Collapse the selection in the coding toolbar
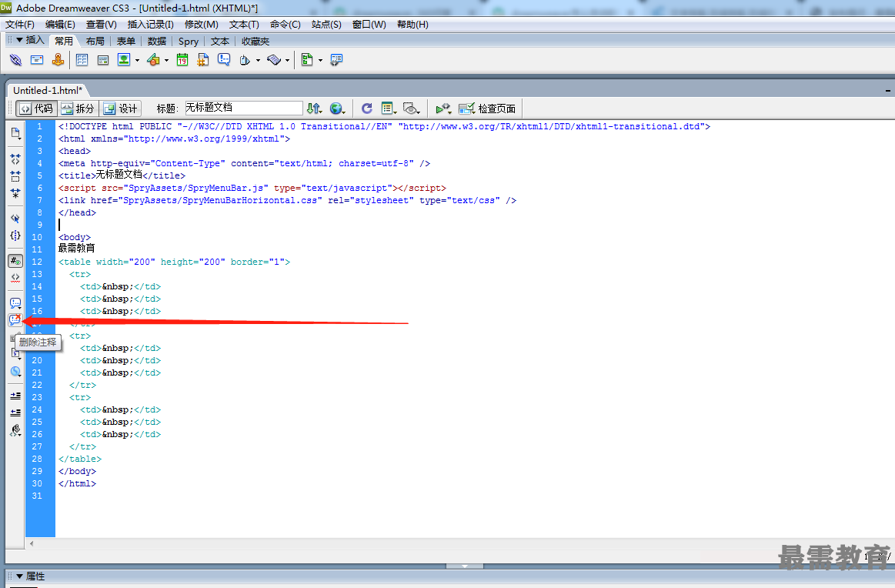895x588 pixels. pyautogui.click(x=15, y=176)
